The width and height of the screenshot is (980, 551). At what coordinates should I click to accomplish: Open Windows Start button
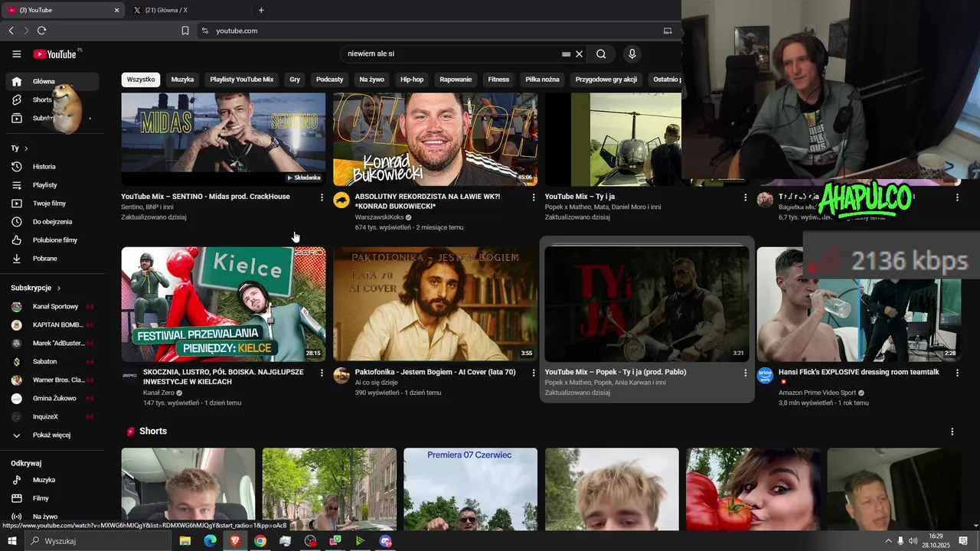11,541
